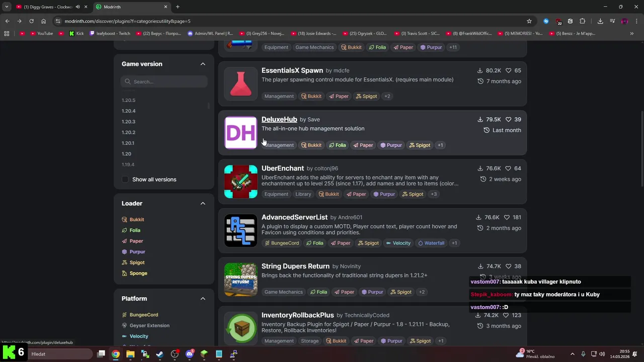Open the browser home page
The image size is (644, 362).
click(x=44, y=21)
